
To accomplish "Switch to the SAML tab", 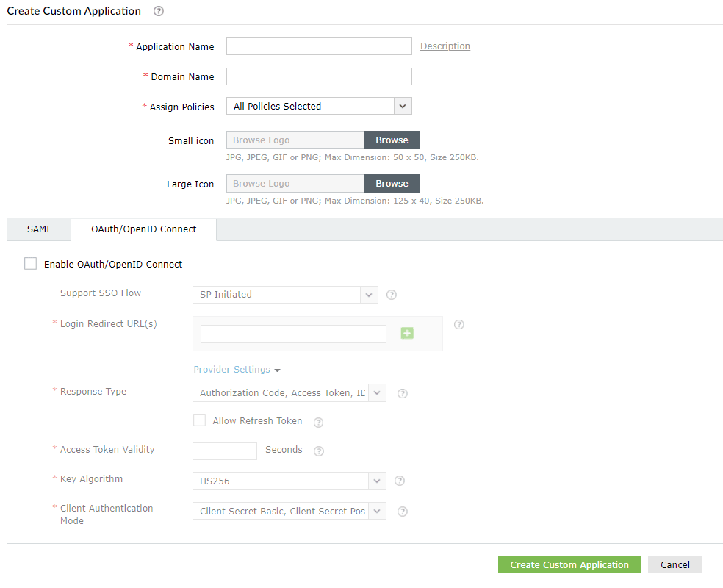I will click(38, 229).
